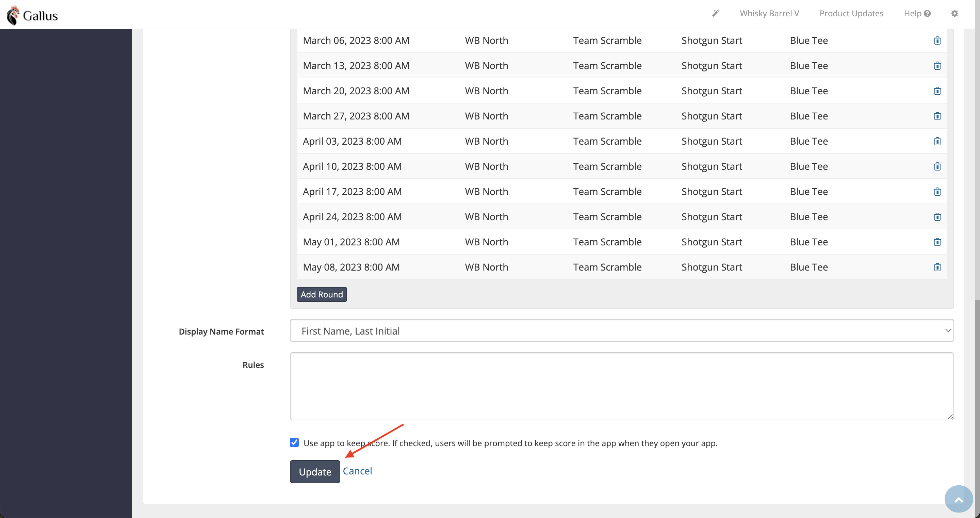Viewport: 980px width, 518px height.
Task: Delete the March 20, 2023 round
Action: [937, 91]
